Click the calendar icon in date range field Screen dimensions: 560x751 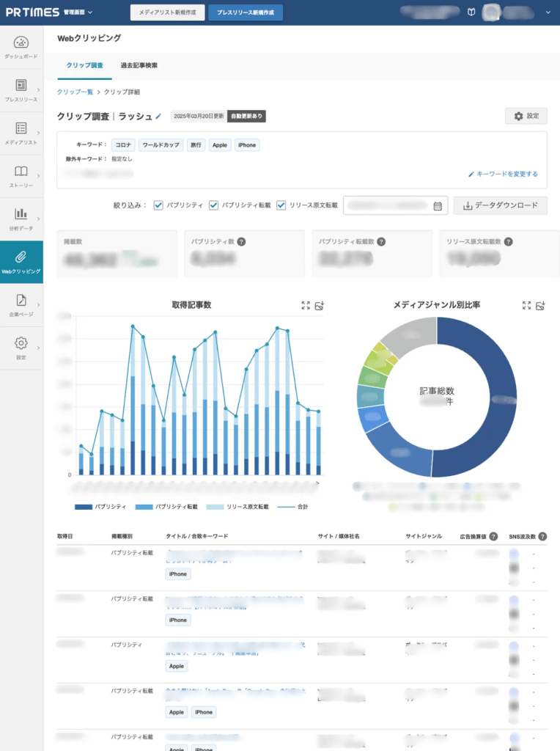tap(438, 206)
